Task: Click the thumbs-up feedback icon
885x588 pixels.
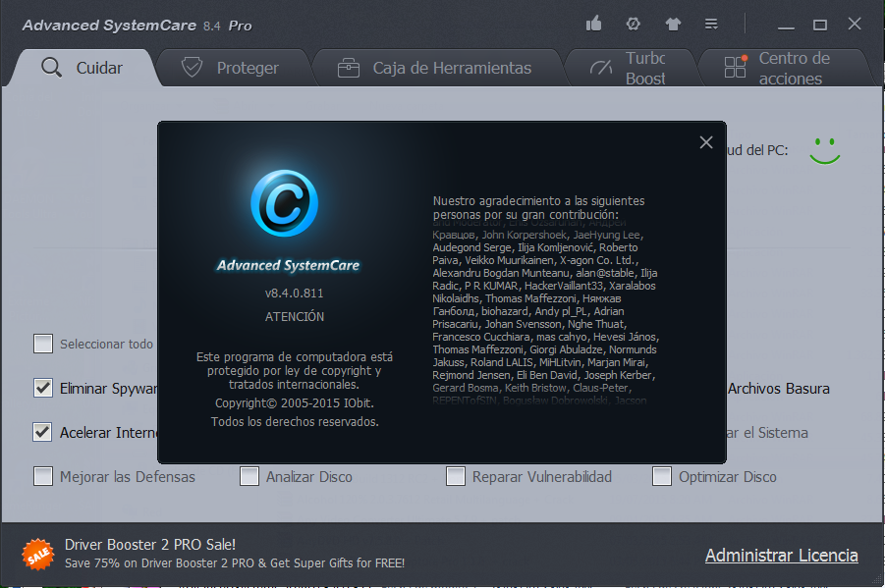Action: 593,23
